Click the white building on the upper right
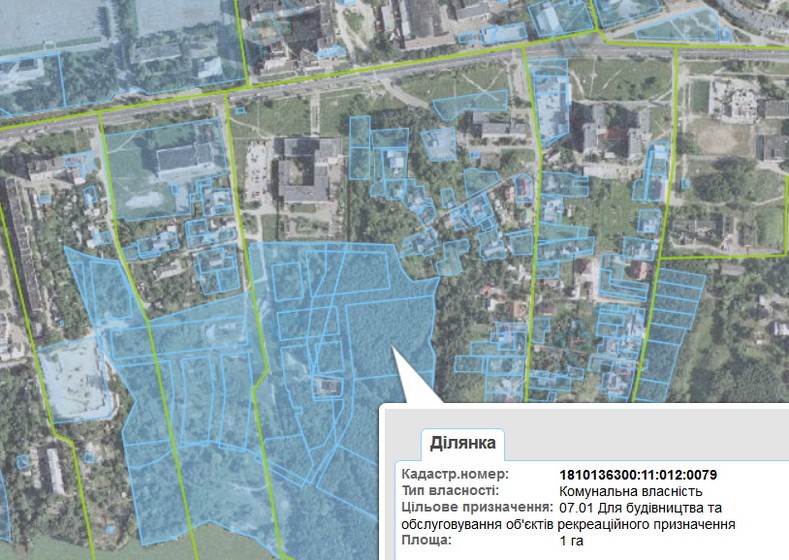Image resolution: width=789 pixels, height=560 pixels. [738, 100]
